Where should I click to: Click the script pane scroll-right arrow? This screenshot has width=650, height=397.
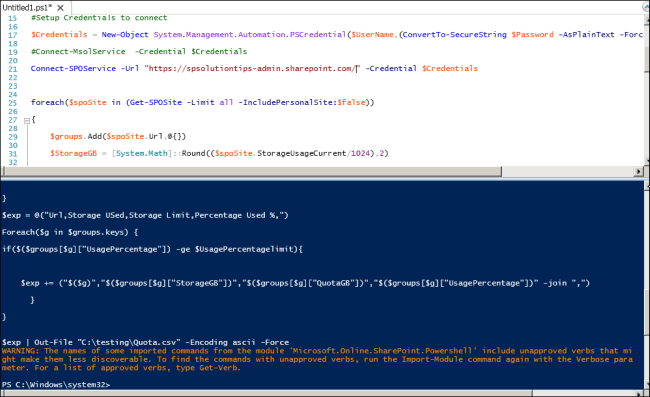coord(639,171)
